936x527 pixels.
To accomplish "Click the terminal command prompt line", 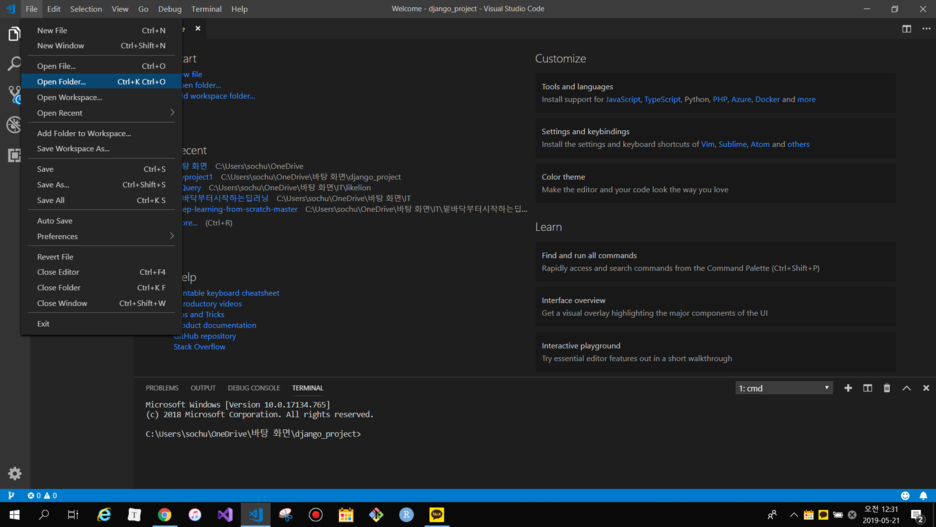I will click(x=253, y=434).
